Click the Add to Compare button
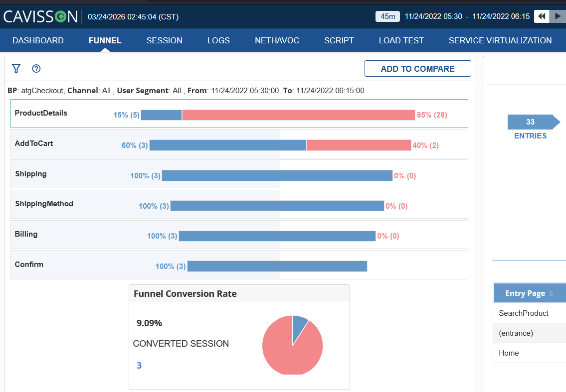The image size is (566, 392). 417,69
